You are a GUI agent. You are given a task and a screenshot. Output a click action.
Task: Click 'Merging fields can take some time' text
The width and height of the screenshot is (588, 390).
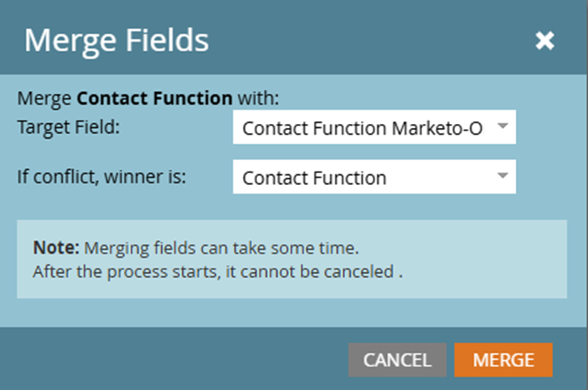coord(223,248)
